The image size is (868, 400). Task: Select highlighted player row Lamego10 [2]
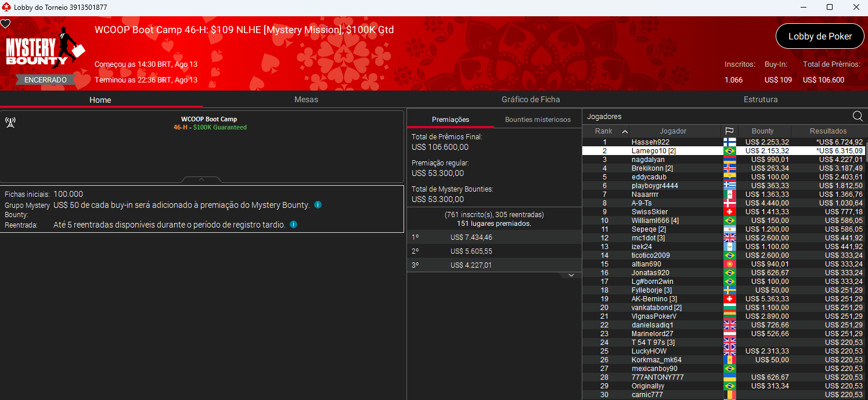[723, 151]
